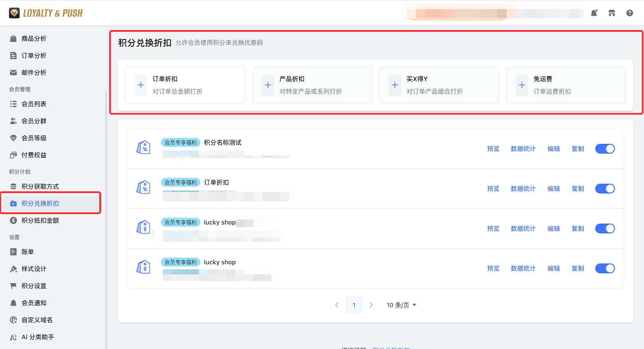Click the help question mark icon
This screenshot has height=349, width=644.
point(630,13)
